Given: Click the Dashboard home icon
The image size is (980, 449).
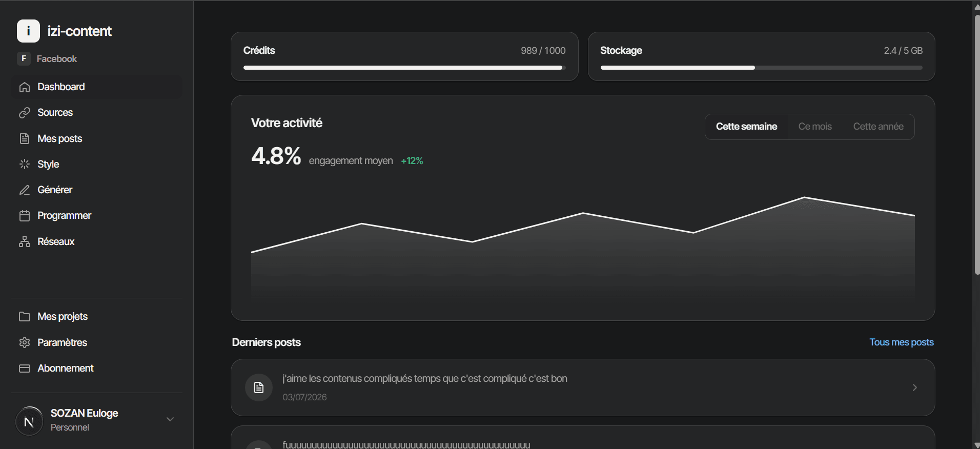Looking at the screenshot, I should click(25, 87).
